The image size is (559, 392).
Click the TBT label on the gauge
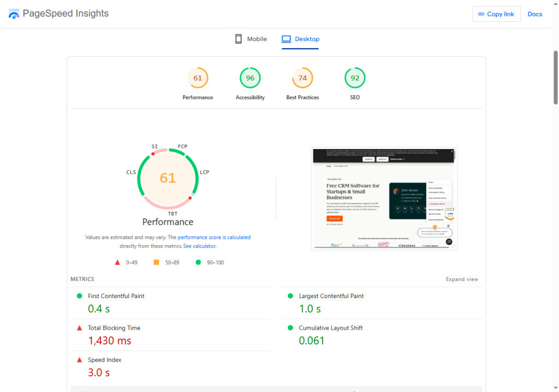coord(173,213)
